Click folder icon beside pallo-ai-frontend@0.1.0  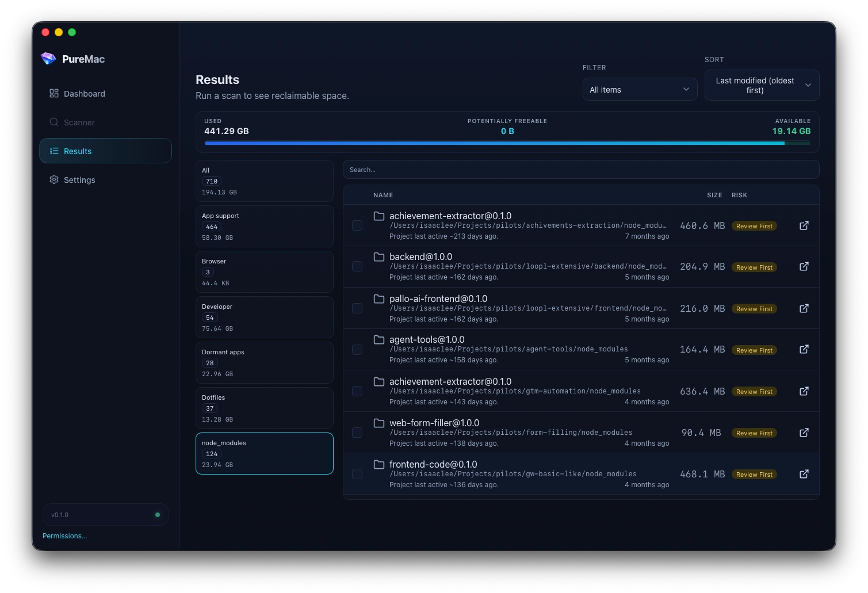click(379, 299)
